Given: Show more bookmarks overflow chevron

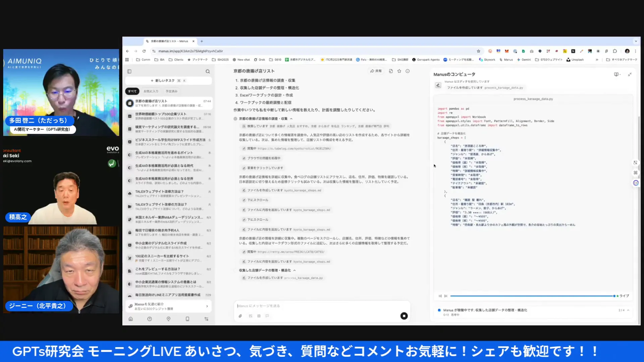Looking at the screenshot, I should [x=597, y=60].
